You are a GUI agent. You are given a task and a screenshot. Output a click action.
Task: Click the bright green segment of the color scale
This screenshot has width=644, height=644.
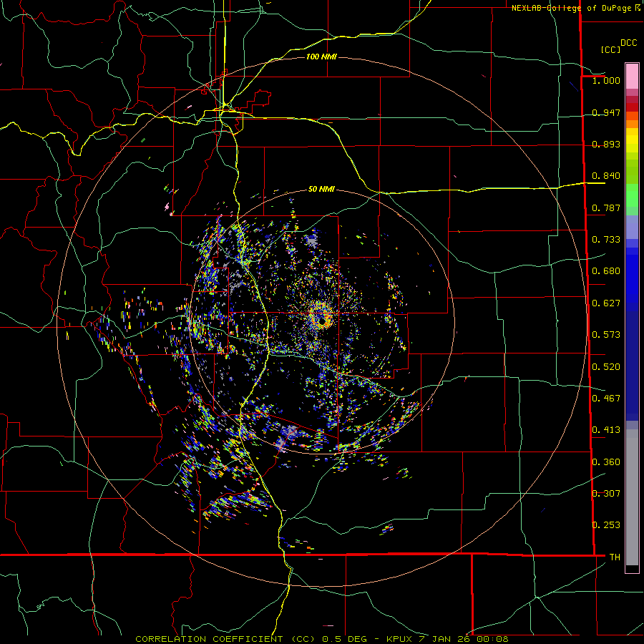(632, 195)
